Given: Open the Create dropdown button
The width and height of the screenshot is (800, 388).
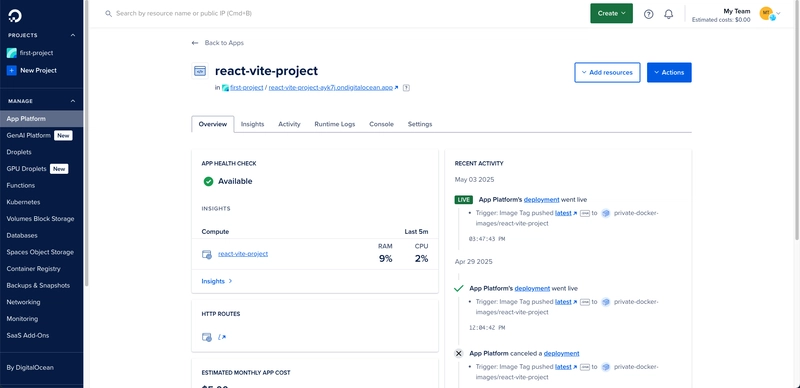Looking at the screenshot, I should point(611,13).
